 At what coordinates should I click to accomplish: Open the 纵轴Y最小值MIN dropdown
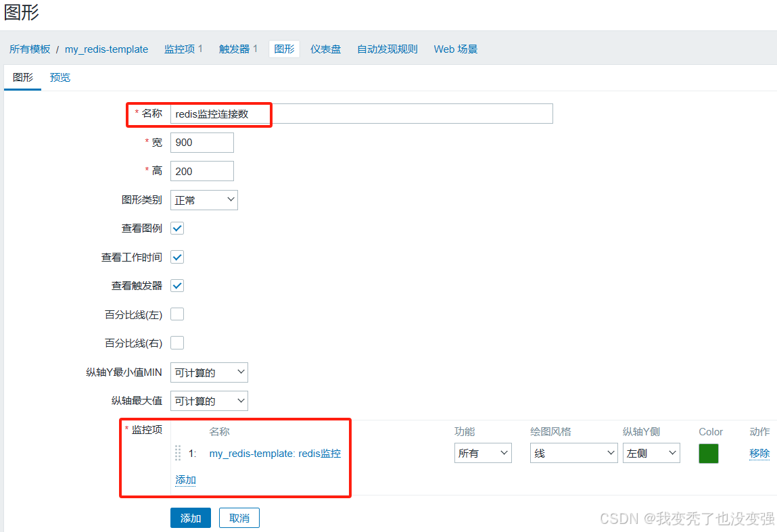209,372
